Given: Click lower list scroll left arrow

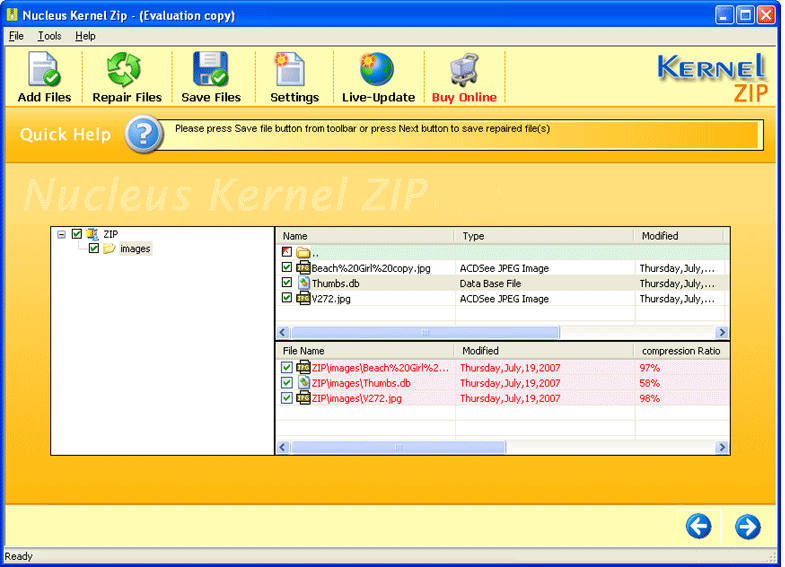Looking at the screenshot, I should [283, 447].
